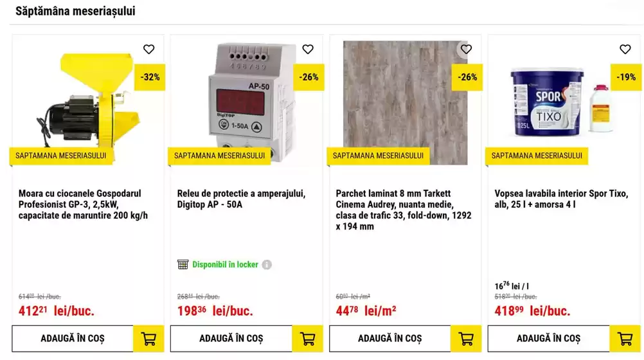Click the locker grid icon
Viewport: 644px width, 360px height.
pyautogui.click(x=183, y=264)
